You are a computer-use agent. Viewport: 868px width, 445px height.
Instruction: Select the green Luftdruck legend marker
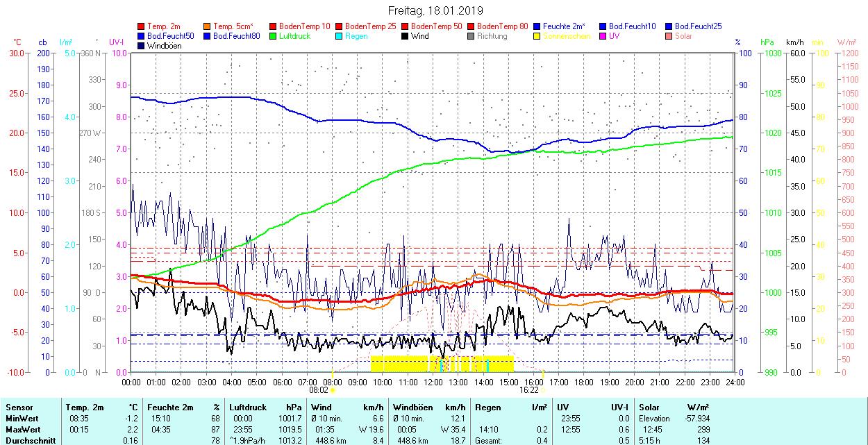[274, 36]
